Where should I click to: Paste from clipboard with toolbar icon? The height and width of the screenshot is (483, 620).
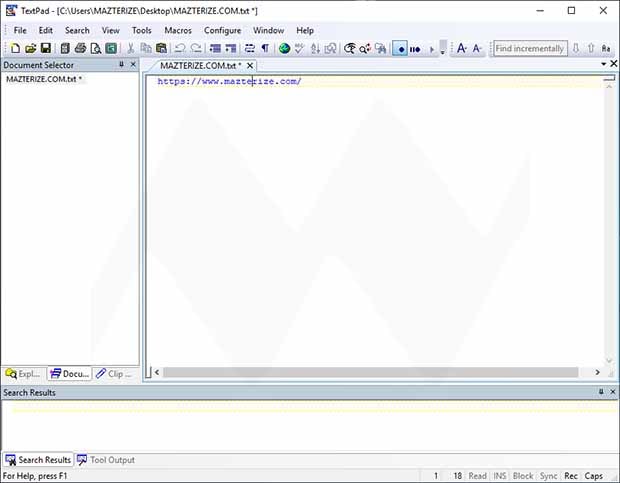[161, 48]
